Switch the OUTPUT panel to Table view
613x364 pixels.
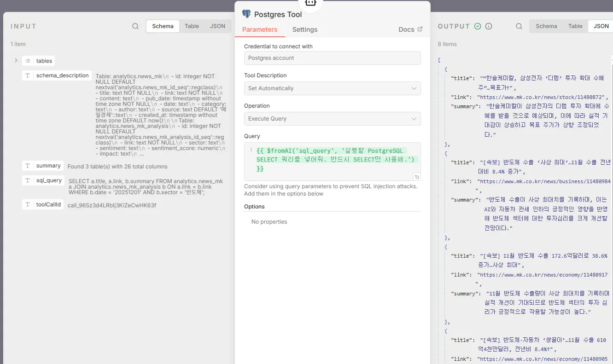pos(575,26)
